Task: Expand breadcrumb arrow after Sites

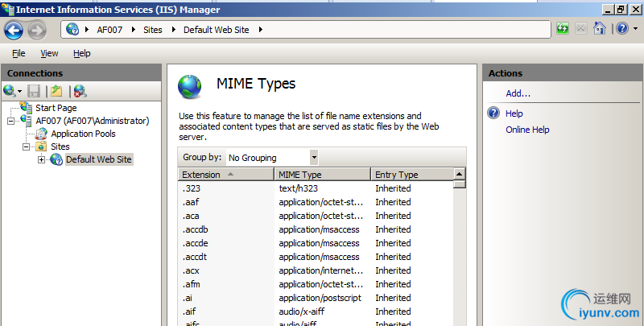Action: tap(174, 30)
